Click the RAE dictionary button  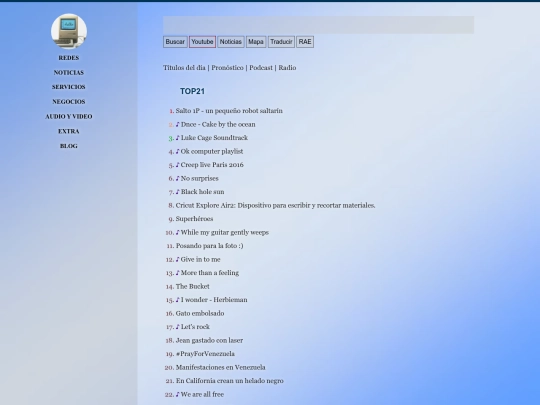click(x=305, y=42)
